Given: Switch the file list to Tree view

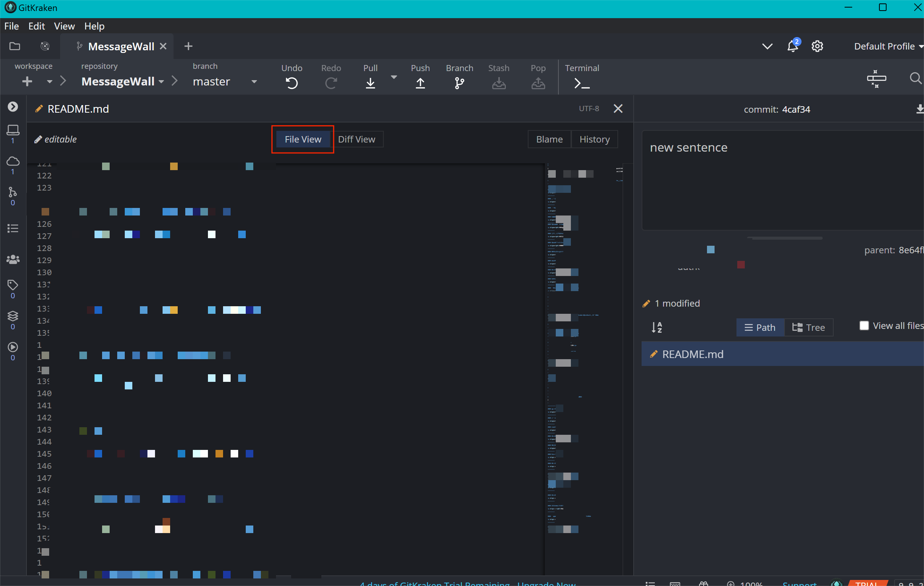Looking at the screenshot, I should [x=808, y=327].
